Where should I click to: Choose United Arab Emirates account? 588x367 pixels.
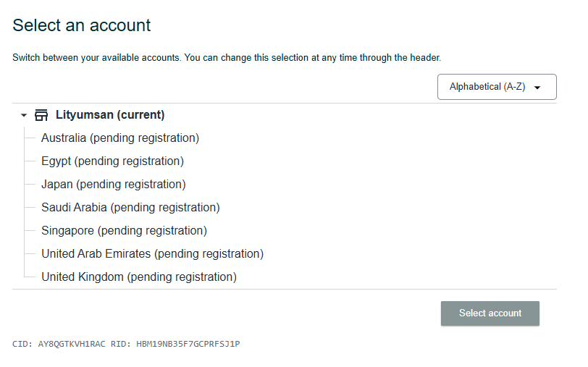pyautogui.click(x=152, y=254)
